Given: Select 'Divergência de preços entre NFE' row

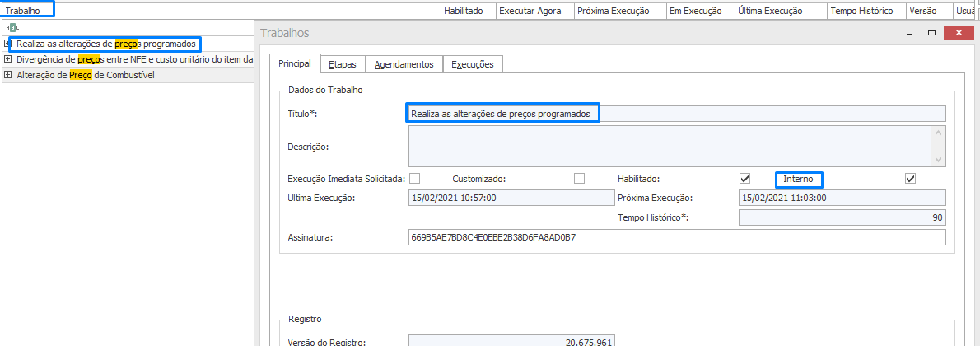Looking at the screenshot, I should tap(128, 59).
